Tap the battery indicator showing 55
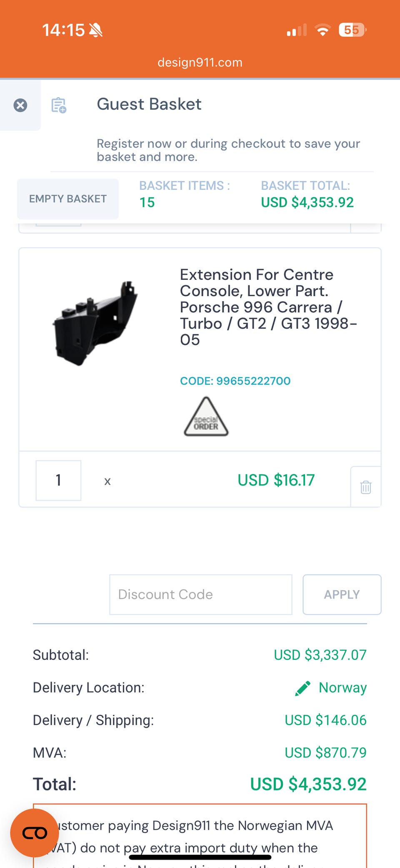The image size is (400, 868). pos(352,30)
